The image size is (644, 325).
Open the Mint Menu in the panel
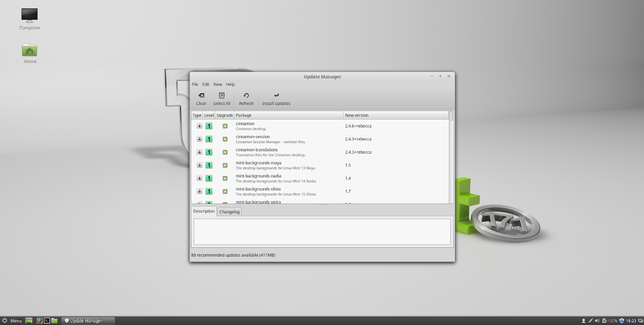pos(12,321)
